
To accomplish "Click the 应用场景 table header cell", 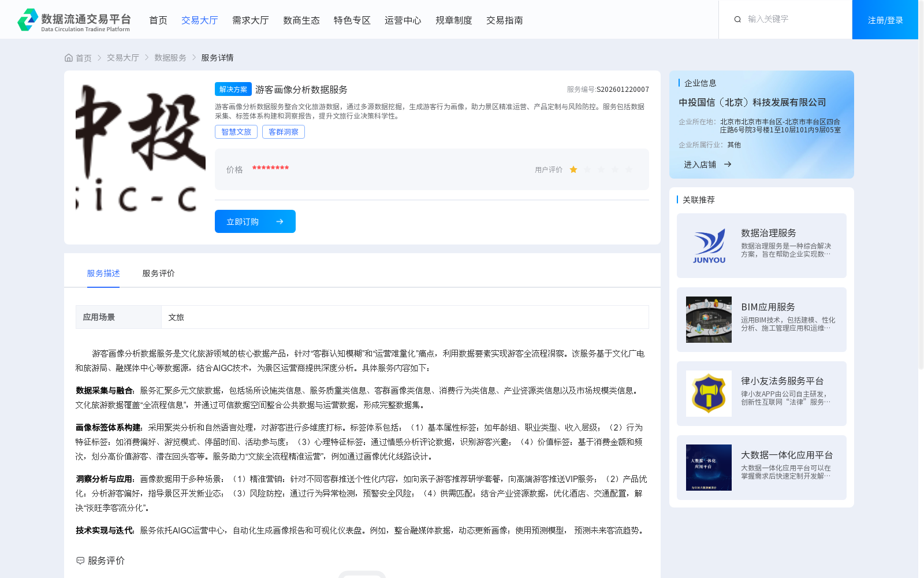I will click(x=118, y=317).
